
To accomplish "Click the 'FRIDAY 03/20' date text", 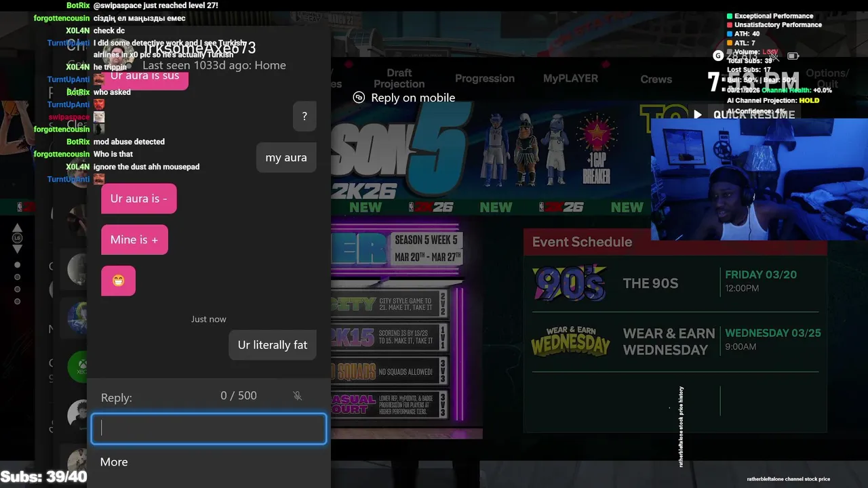I will (761, 275).
